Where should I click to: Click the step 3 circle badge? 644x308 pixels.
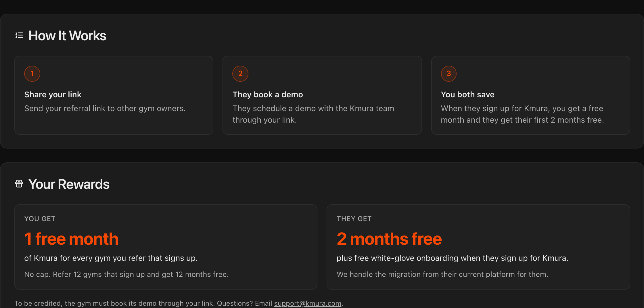click(x=449, y=74)
